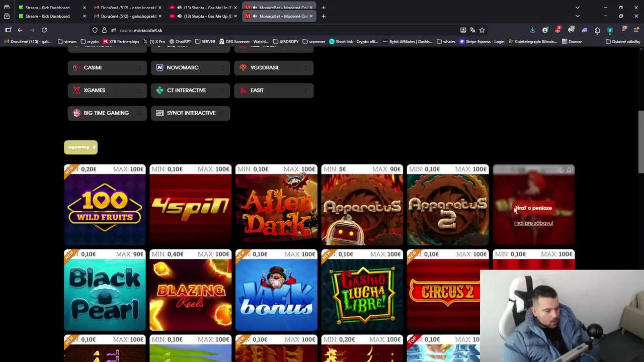644x362 pixels.
Task: Tick the NOVOMATIC provider checkbox
Action: click(x=222, y=68)
